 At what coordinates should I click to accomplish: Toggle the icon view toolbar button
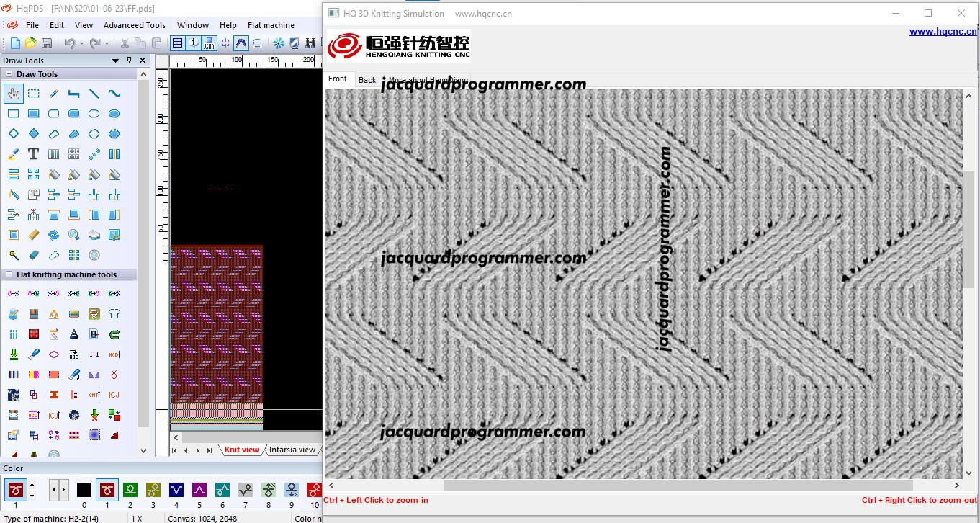(x=209, y=43)
